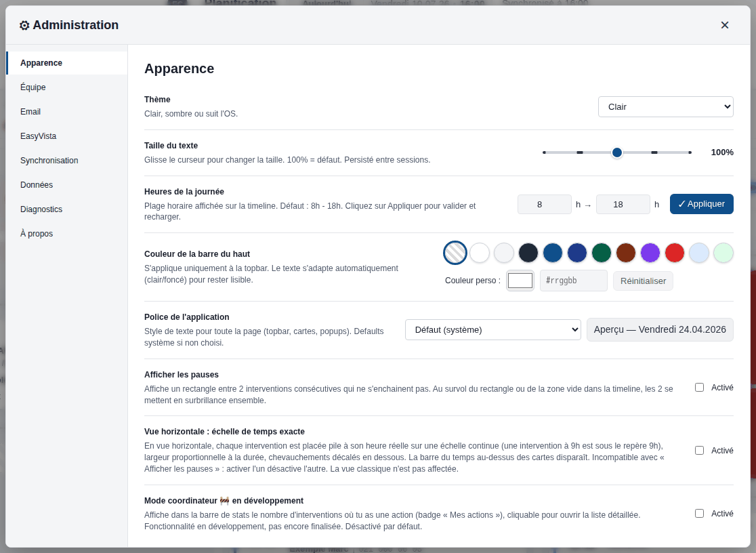Open the Police de l'application font dropdown
756x553 pixels.
pos(492,330)
